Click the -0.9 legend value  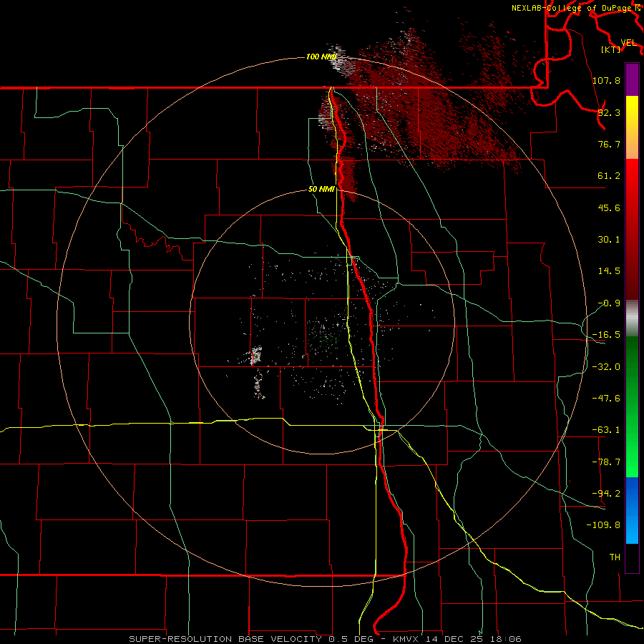(x=609, y=303)
